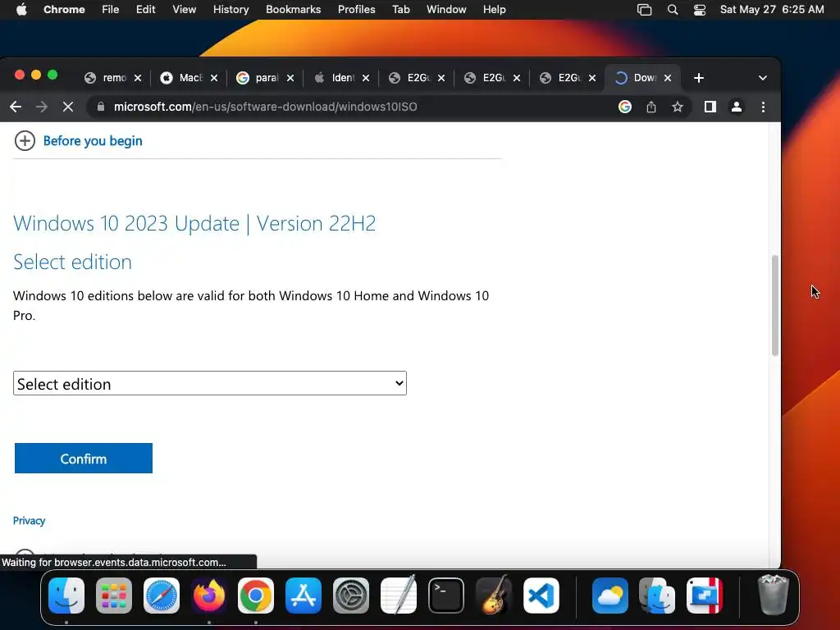Toggle the Chrome side panel icon
Image resolution: width=840 pixels, height=630 pixels.
pos(710,107)
